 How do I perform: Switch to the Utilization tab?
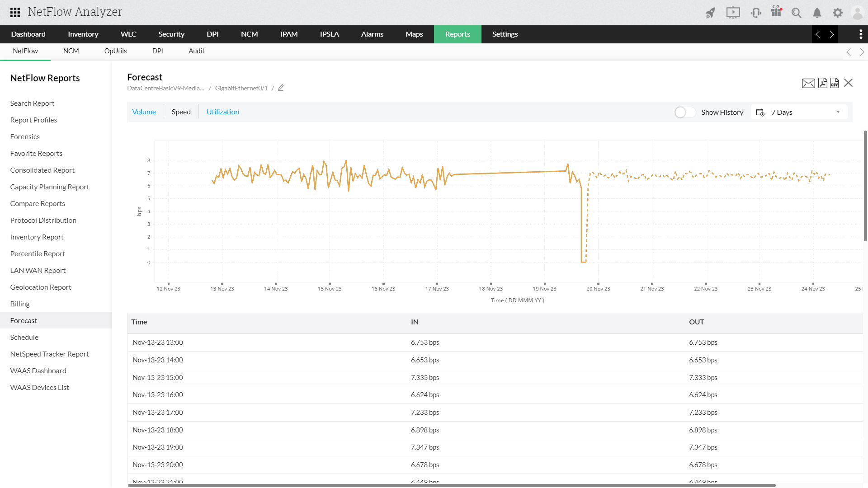click(x=222, y=112)
